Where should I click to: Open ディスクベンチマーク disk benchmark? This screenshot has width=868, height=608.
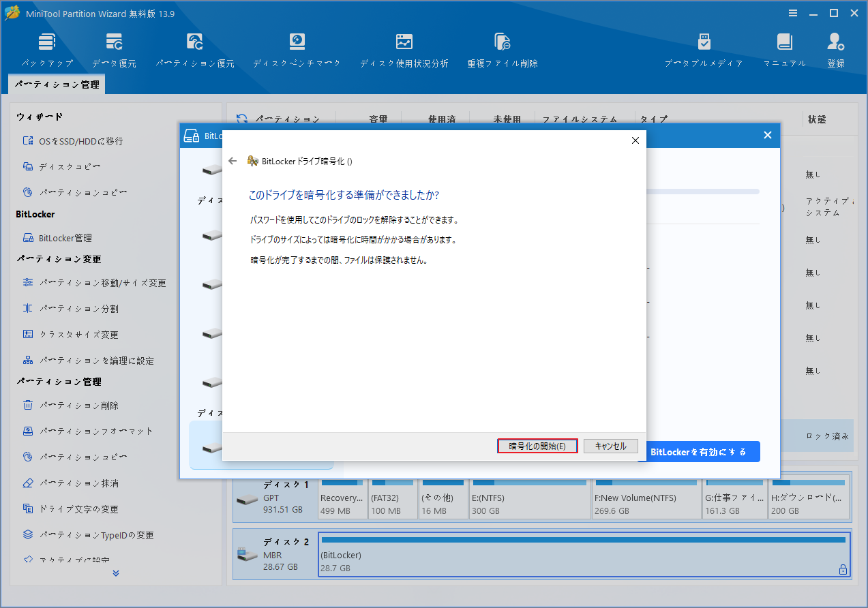(x=297, y=50)
